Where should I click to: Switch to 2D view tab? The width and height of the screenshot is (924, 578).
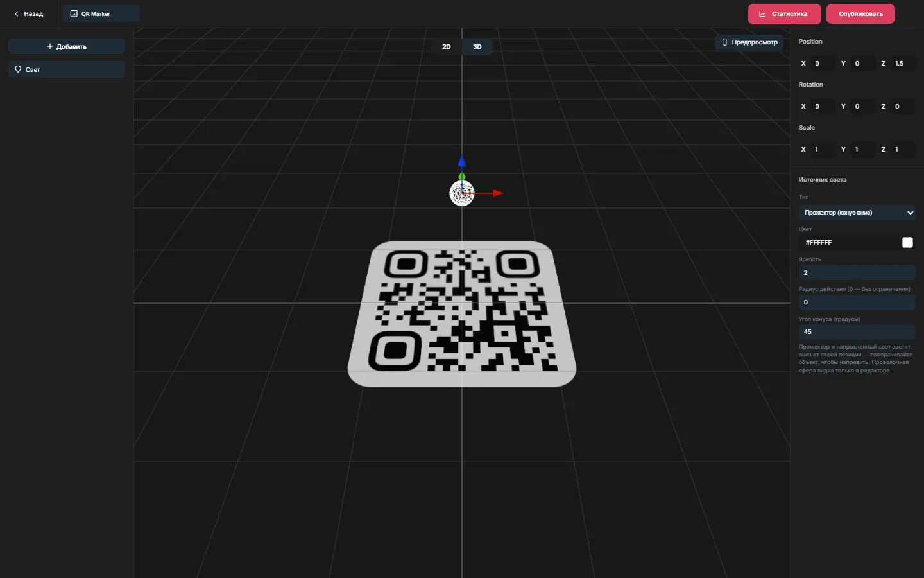[447, 46]
